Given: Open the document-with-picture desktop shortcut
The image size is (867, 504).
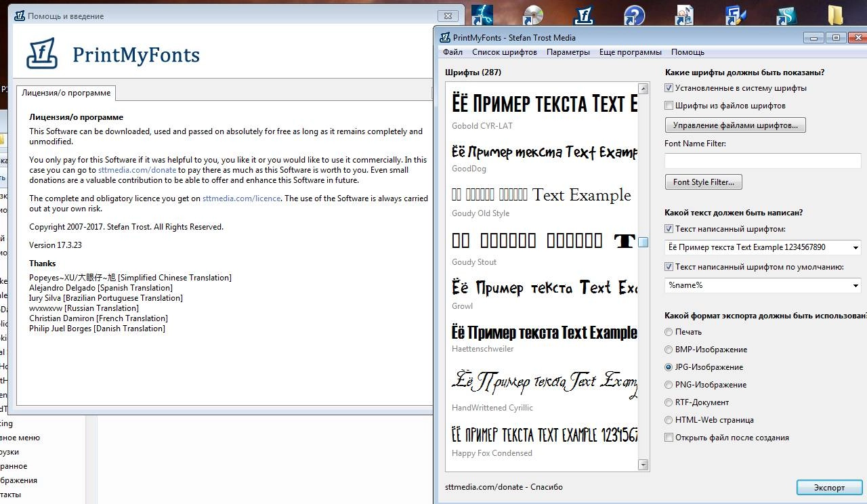Looking at the screenshot, I should tap(685, 15).
